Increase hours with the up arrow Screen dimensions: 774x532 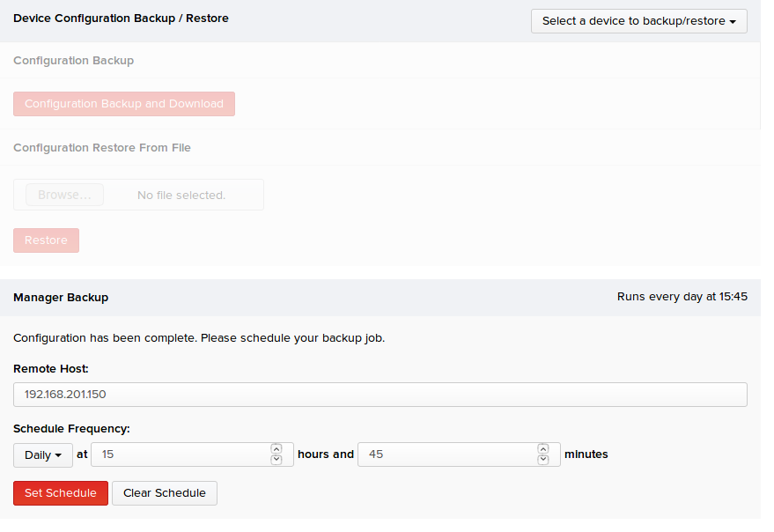pos(276,449)
